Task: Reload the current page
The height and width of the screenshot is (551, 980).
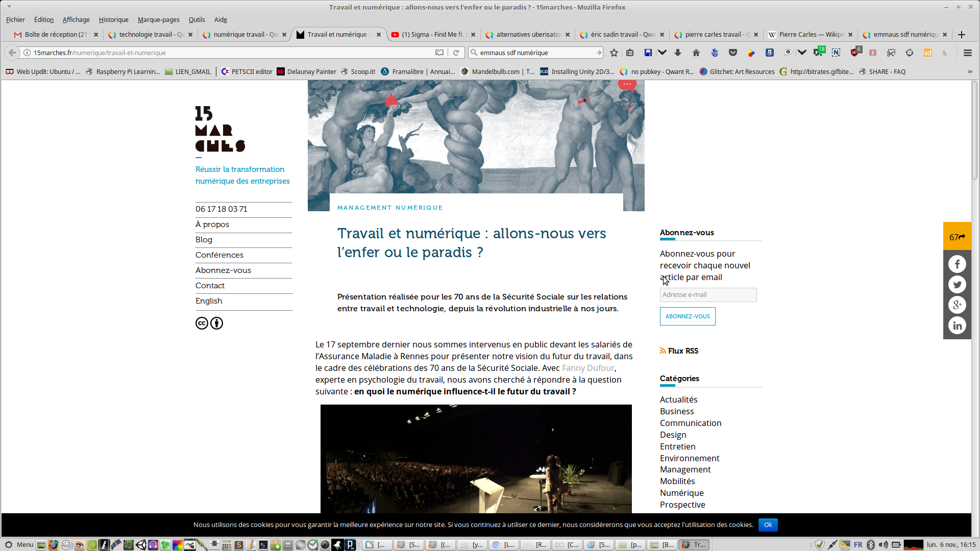Action: click(x=456, y=53)
